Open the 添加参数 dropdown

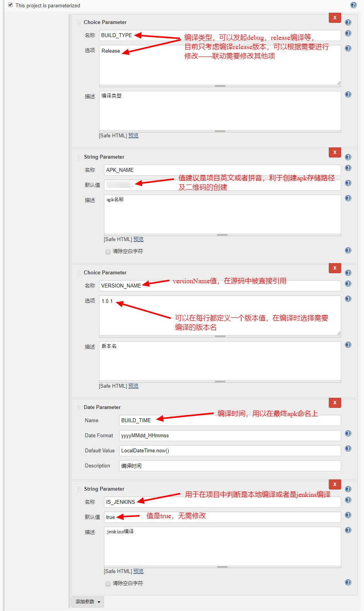[88, 602]
